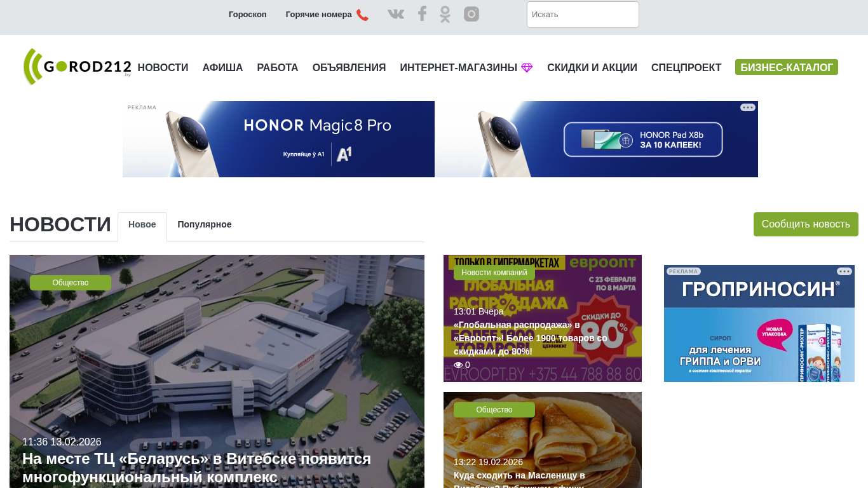The height and width of the screenshot is (488, 868).
Task: Open the Odnoklassniki page icon
Action: point(445,14)
